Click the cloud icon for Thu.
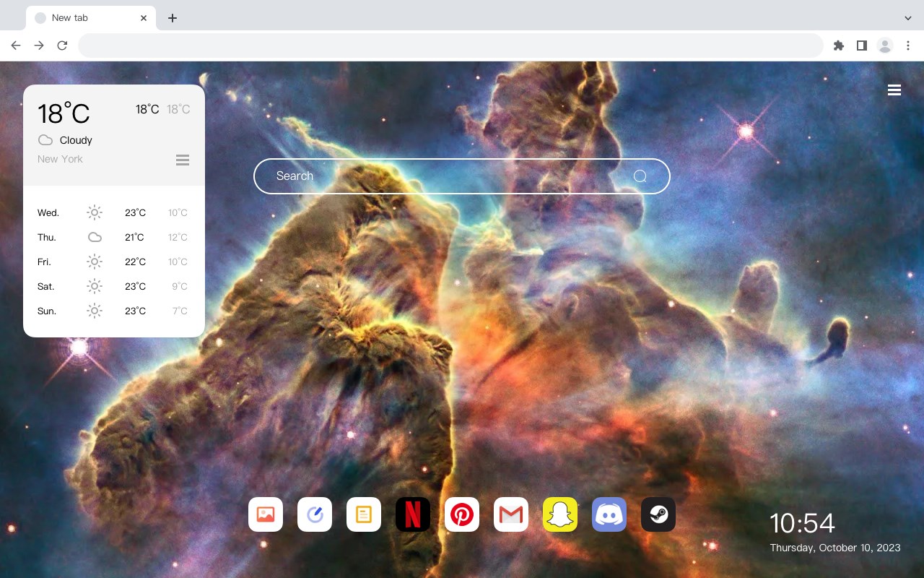 click(95, 237)
